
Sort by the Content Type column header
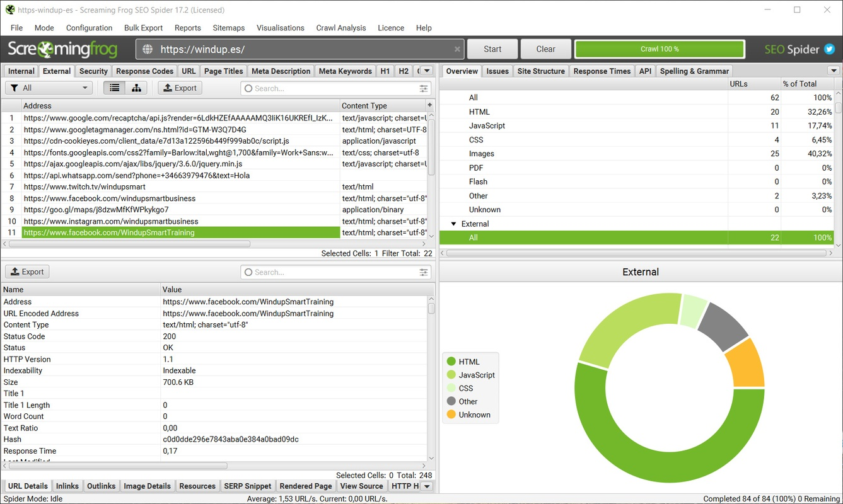click(383, 106)
